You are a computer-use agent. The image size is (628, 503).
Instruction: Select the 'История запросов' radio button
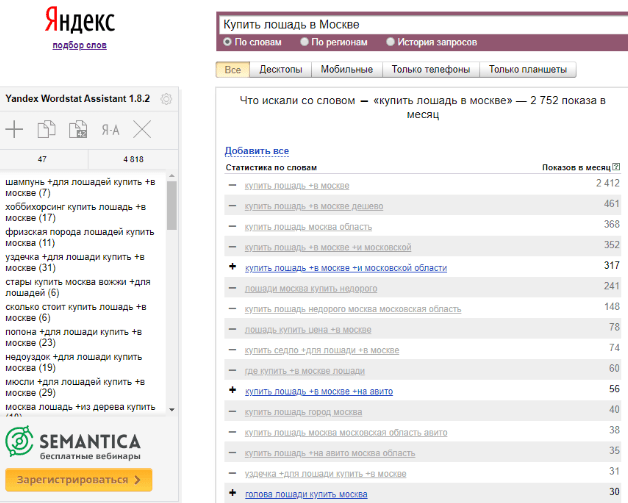pos(390,42)
